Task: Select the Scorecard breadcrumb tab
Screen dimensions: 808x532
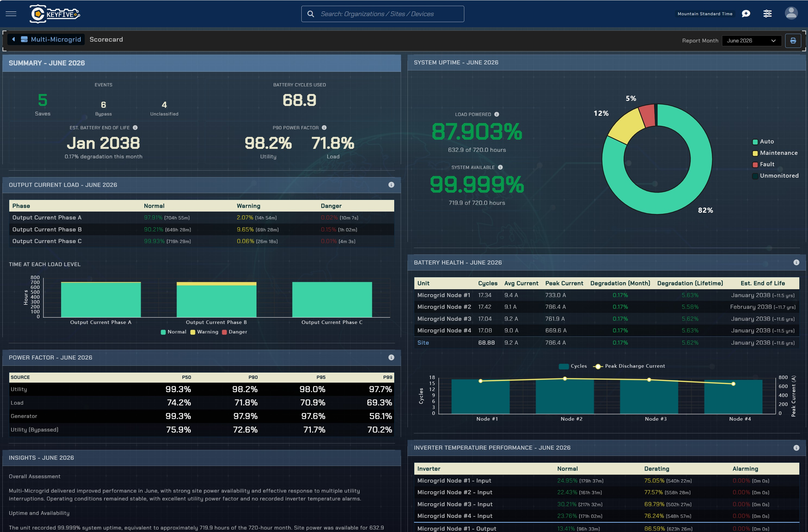Action: (106, 39)
